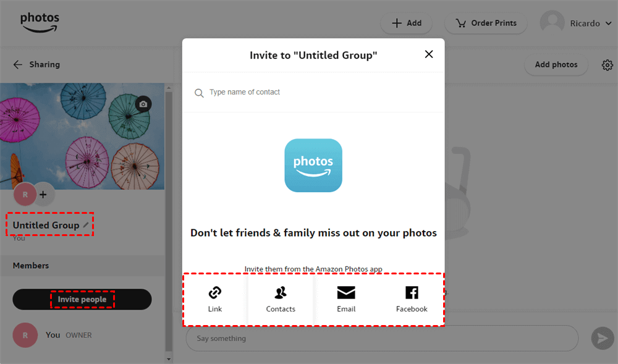This screenshot has height=364, width=618.
Task: Invite via Contacts option
Action: (281, 299)
